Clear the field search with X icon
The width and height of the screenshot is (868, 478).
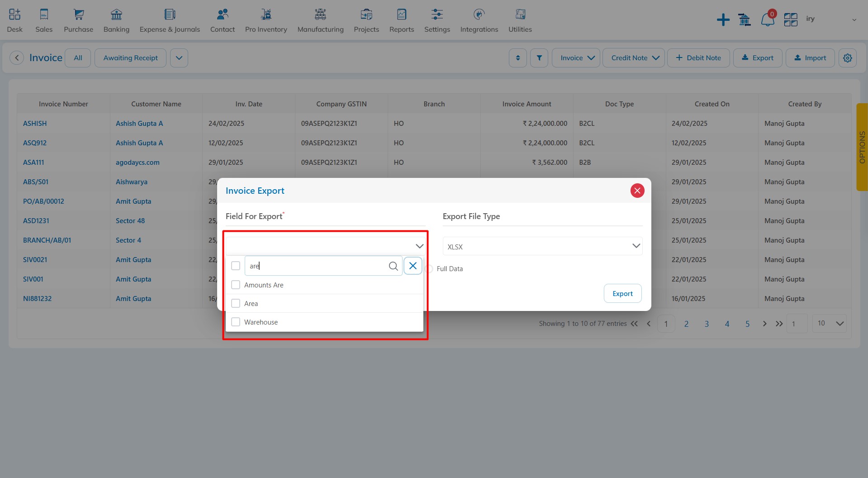coord(413,266)
